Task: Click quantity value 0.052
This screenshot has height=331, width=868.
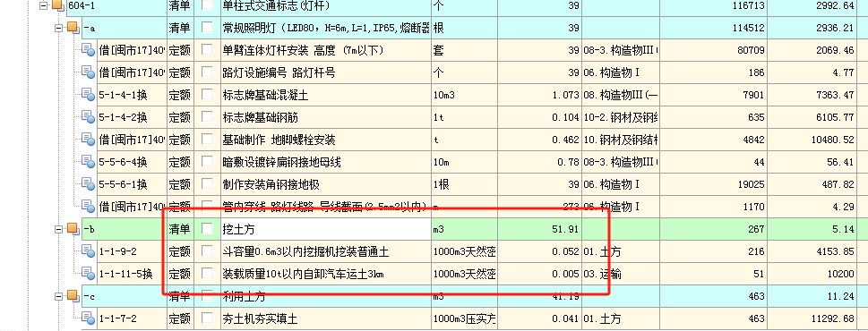Action: point(565,252)
